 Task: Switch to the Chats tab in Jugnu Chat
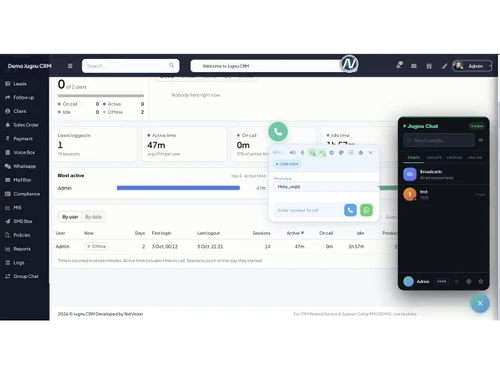point(413,158)
